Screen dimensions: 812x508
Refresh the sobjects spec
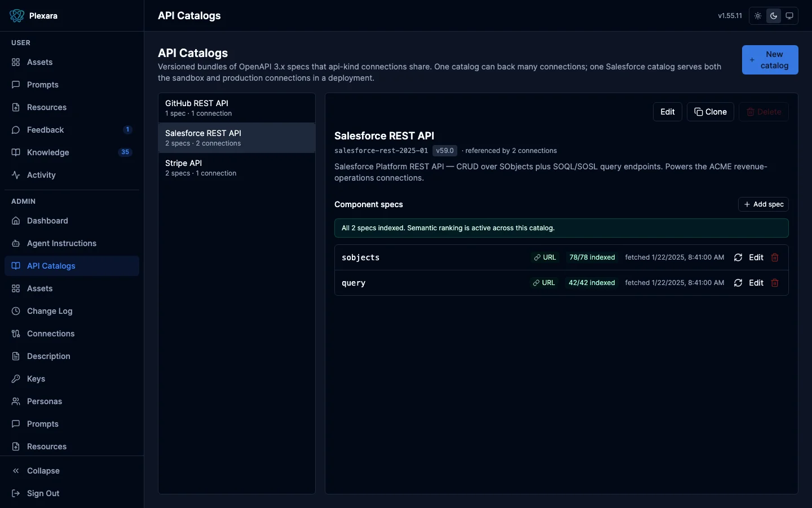738,257
